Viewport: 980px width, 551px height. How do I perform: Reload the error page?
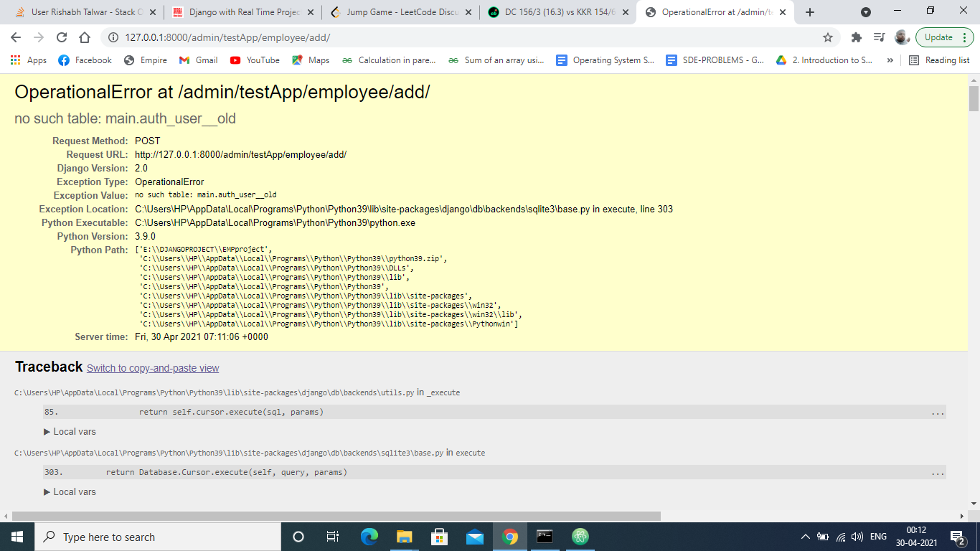[62, 37]
